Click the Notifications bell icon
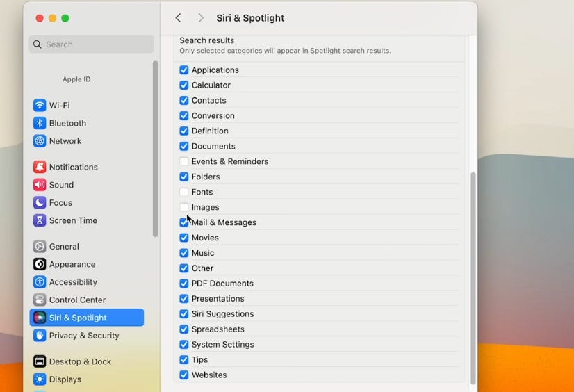 [x=40, y=167]
